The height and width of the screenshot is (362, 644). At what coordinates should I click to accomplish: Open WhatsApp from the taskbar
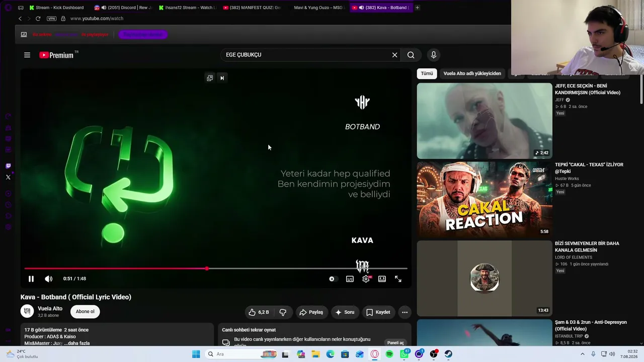point(405,354)
